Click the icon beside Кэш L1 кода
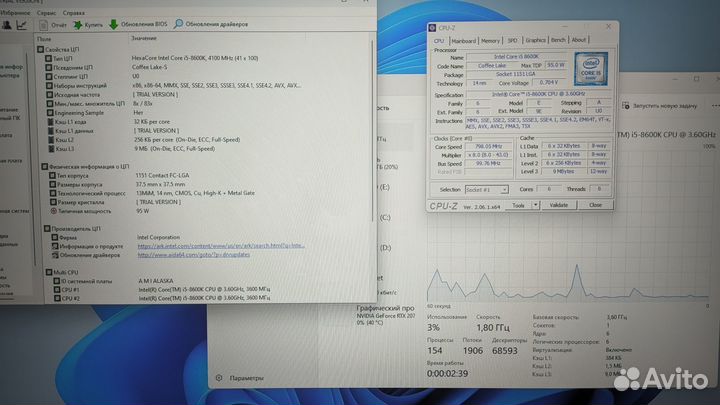 pos(51,122)
